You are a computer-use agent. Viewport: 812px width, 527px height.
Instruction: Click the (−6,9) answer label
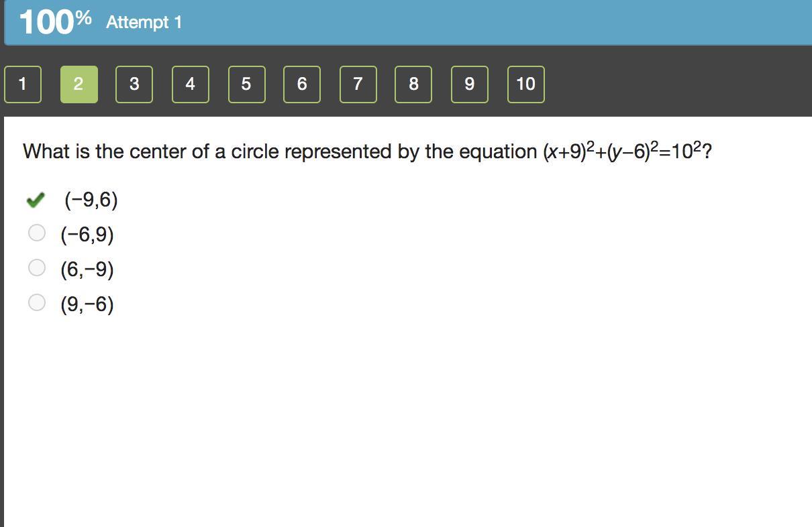click(x=87, y=235)
